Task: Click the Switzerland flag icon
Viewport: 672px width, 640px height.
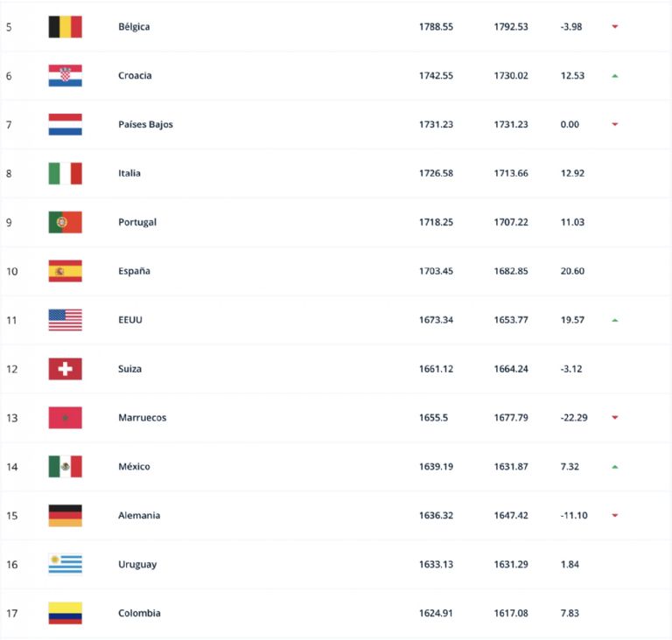Action: point(65,369)
